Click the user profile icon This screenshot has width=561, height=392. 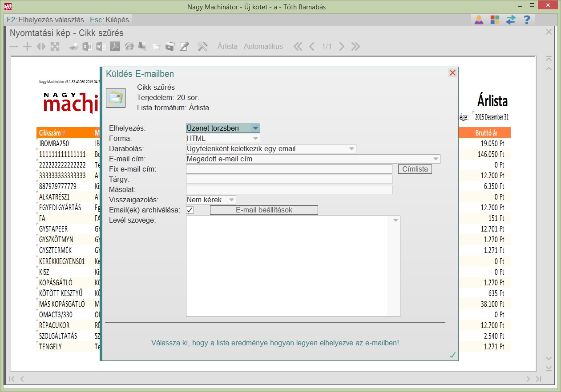(479, 20)
